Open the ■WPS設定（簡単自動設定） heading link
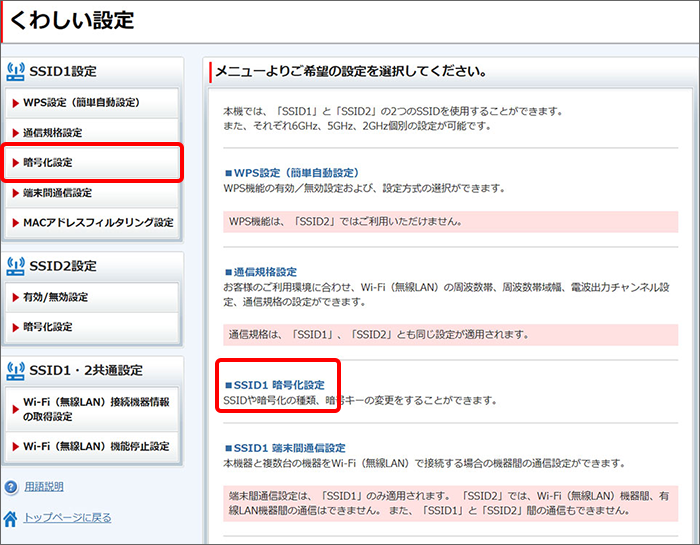Screen dimensions: 700x545 292,173
